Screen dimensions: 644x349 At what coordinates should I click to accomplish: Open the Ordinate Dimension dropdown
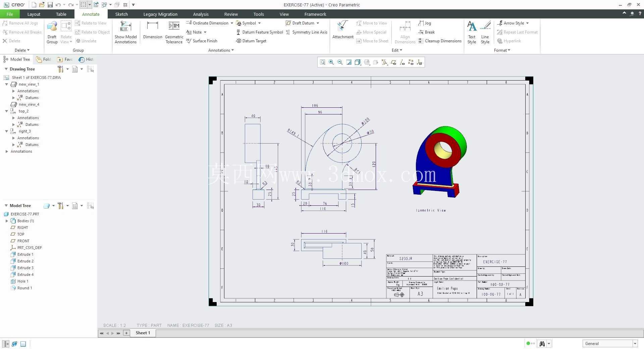tap(232, 23)
